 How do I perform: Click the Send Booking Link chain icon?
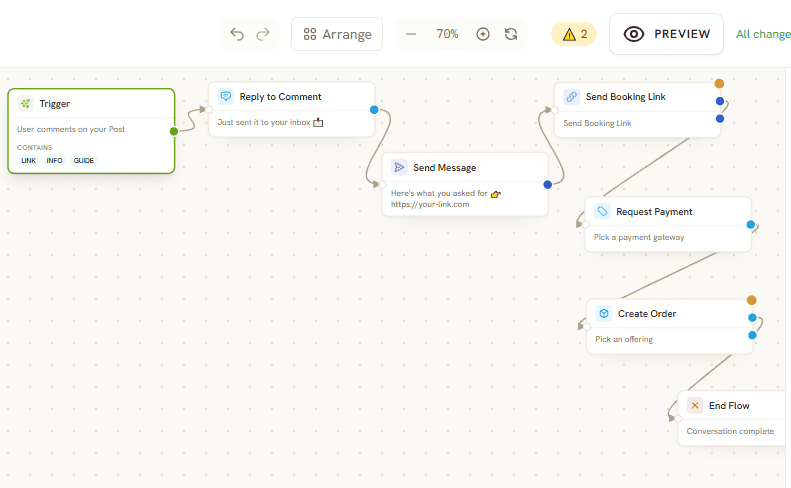572,96
